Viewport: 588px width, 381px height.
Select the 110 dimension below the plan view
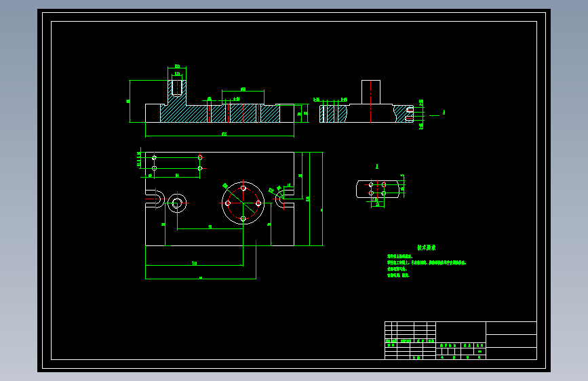click(x=194, y=263)
